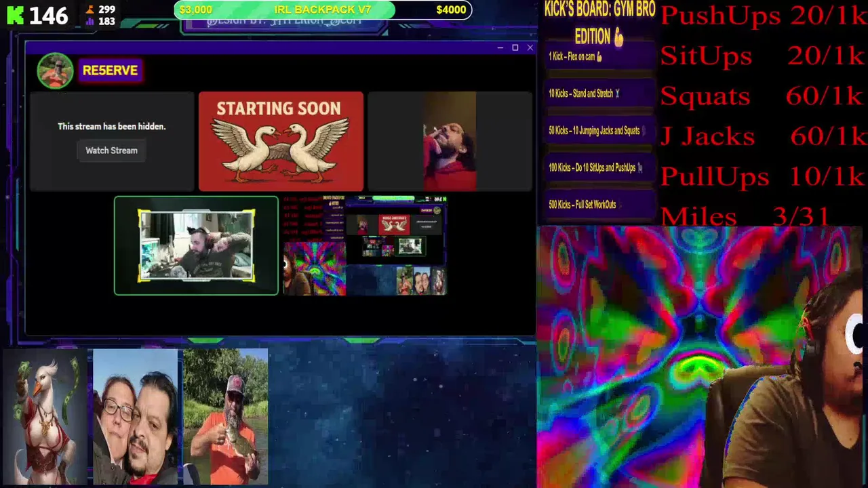Image resolution: width=868 pixels, height=488 pixels.
Task: Click the goose character image
Action: coord(45,417)
